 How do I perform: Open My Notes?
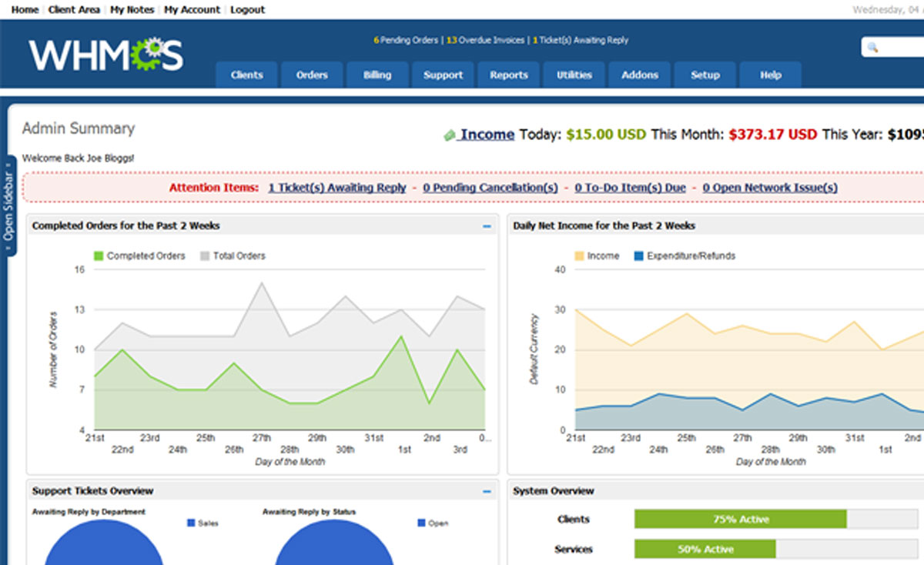click(132, 10)
